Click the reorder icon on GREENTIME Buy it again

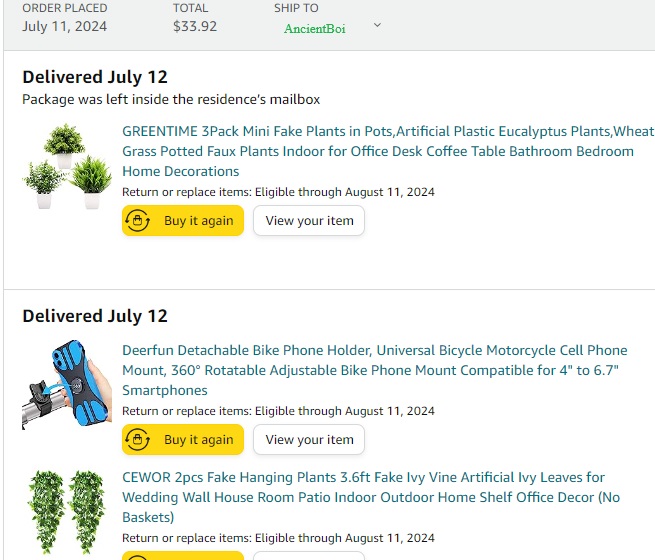pos(137,220)
